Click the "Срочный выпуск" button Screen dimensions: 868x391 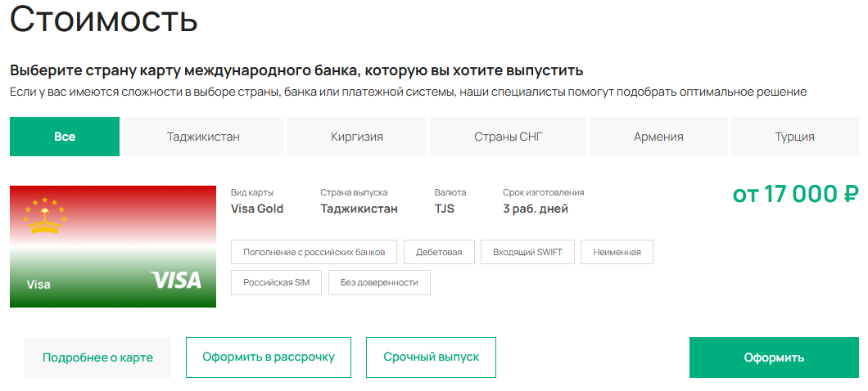point(431,357)
